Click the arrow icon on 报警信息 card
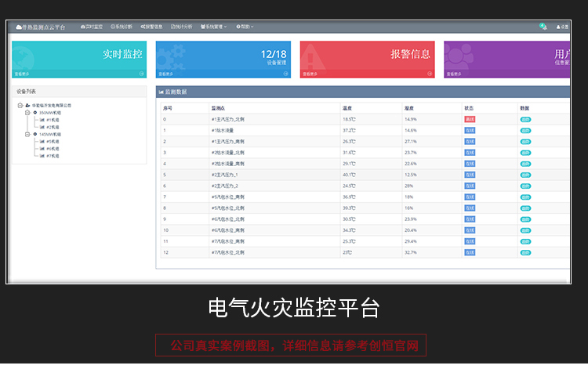The width and height of the screenshot is (588, 387). [x=430, y=74]
